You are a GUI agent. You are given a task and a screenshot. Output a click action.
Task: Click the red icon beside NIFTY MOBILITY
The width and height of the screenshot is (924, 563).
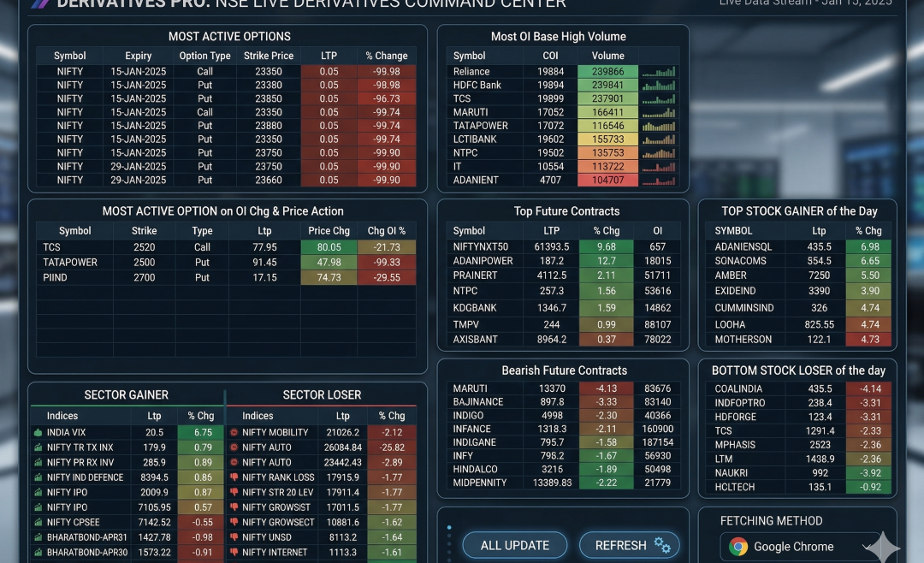pos(234,433)
